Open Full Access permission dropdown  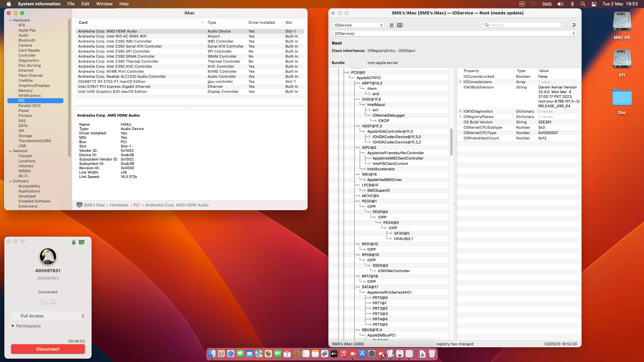click(48, 316)
